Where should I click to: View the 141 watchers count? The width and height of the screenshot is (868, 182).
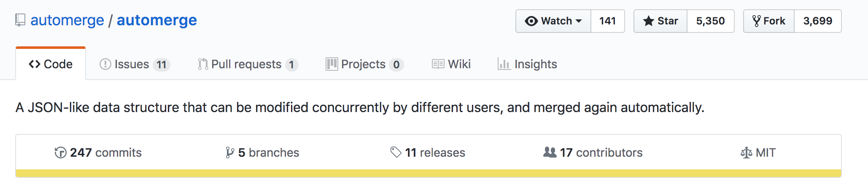(x=607, y=21)
